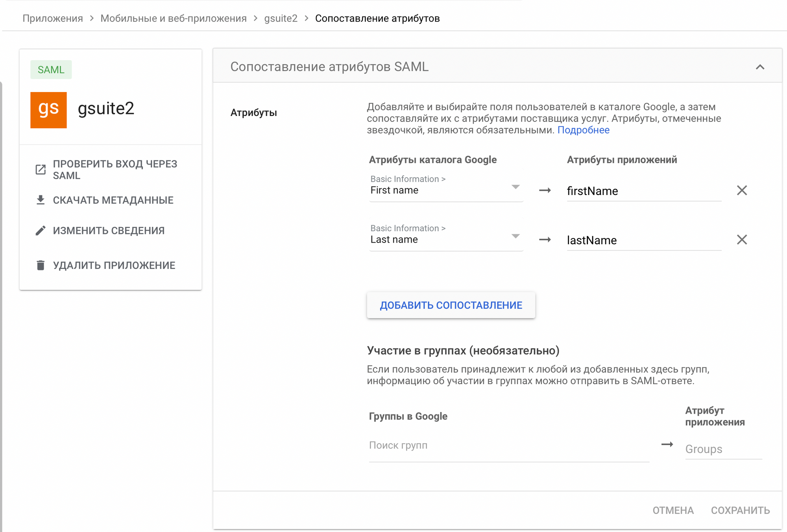Image resolution: width=787 pixels, height=532 pixels.
Task: Open Мобильные и веб-приложения breadcrumb
Action: pyautogui.click(x=174, y=18)
